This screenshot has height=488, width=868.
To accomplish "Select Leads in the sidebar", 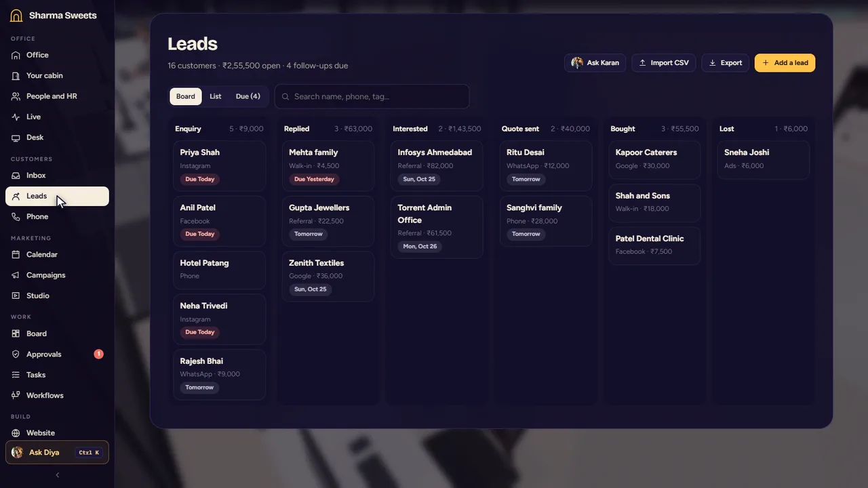I will (x=57, y=196).
